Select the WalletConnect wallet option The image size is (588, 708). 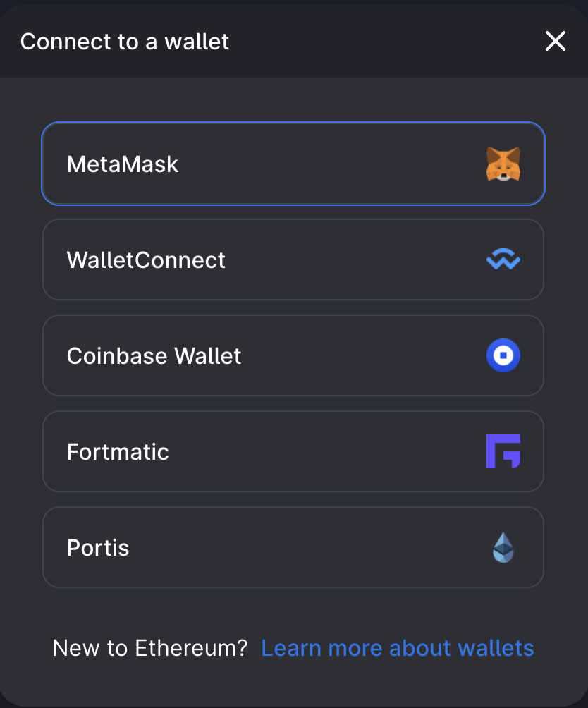[293, 260]
